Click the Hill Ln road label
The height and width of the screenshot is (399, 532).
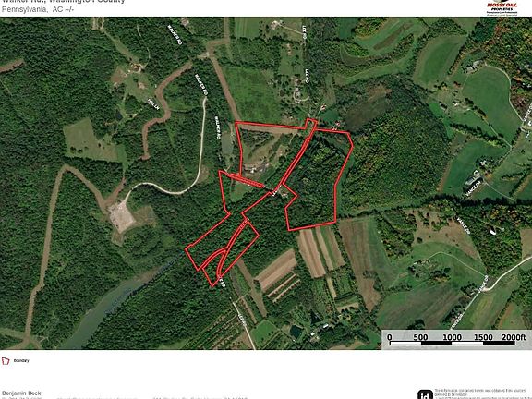pyautogui.click(x=153, y=103)
